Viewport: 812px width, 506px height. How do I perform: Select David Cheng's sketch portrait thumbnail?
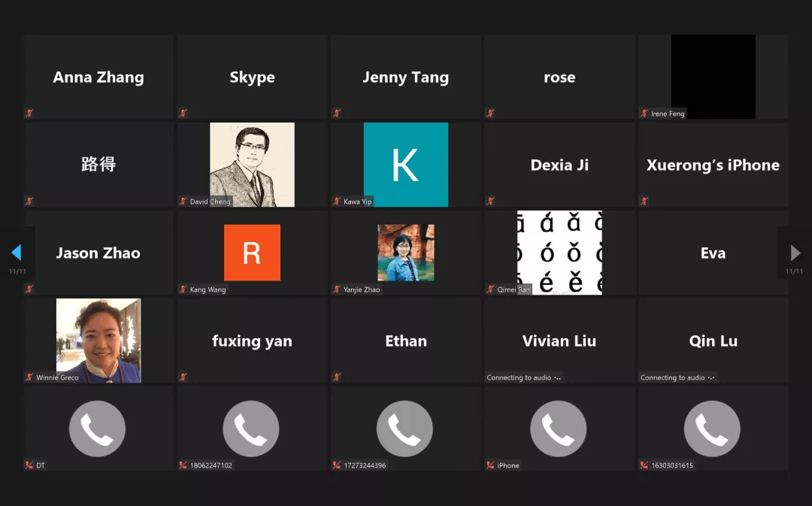click(x=252, y=165)
